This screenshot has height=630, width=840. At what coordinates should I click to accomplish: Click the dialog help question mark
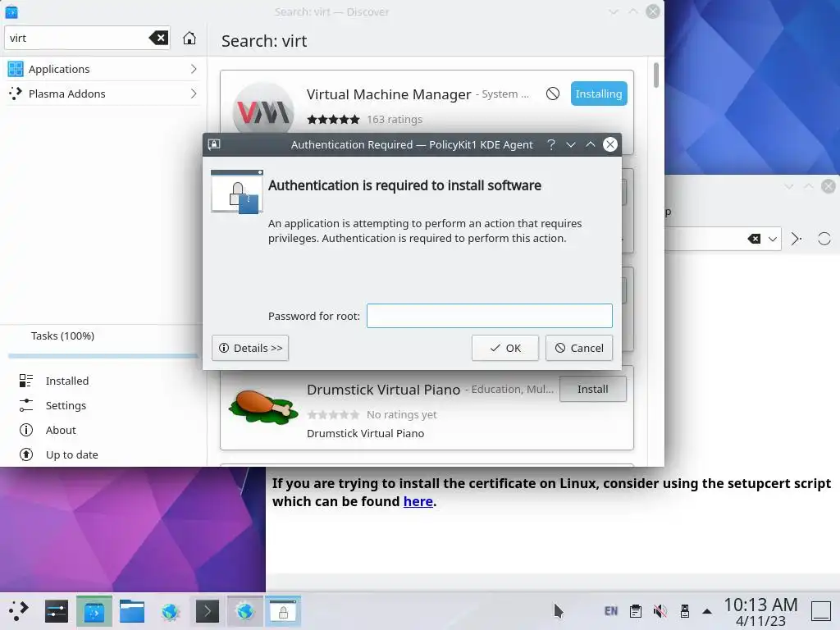coord(550,144)
